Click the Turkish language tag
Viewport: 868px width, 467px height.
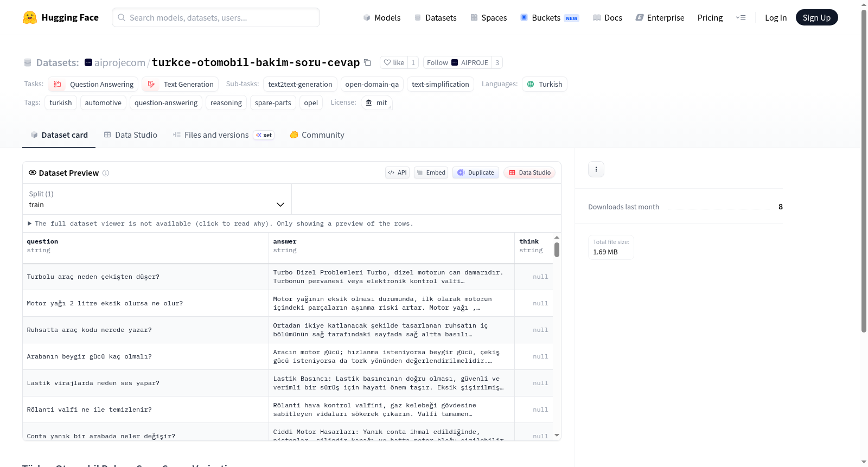(545, 84)
